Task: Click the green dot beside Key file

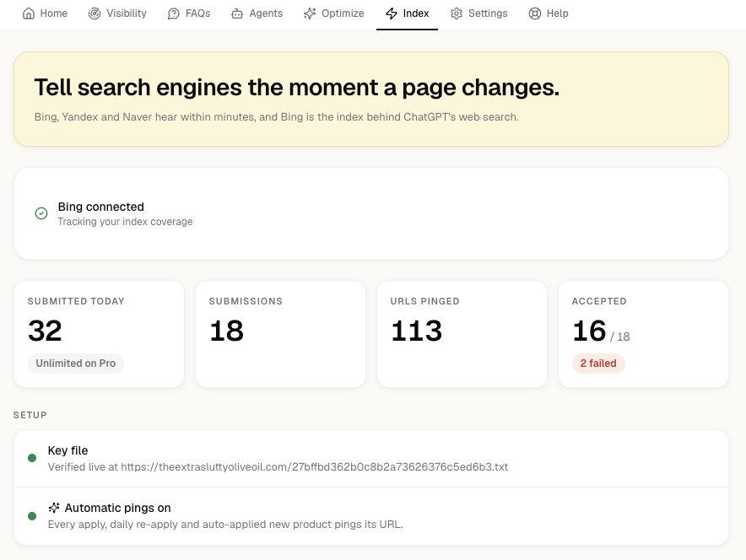Action: [x=32, y=458]
